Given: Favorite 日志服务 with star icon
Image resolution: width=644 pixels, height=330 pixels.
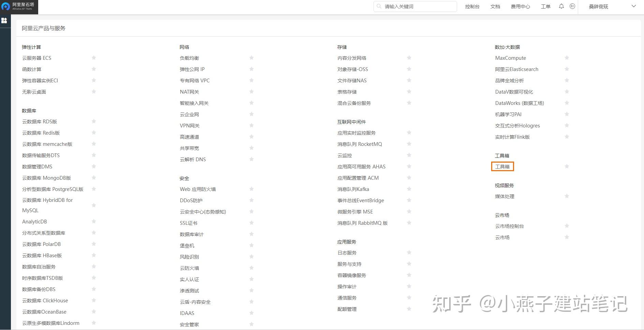Looking at the screenshot, I should point(409,252).
